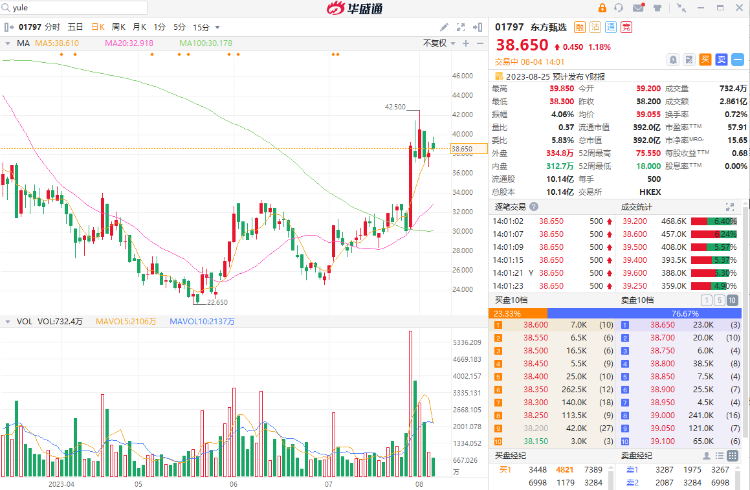Image resolution: width=750 pixels, height=490 pixels.
Task: Click the 22.650 low price marker
Action: pos(217,302)
